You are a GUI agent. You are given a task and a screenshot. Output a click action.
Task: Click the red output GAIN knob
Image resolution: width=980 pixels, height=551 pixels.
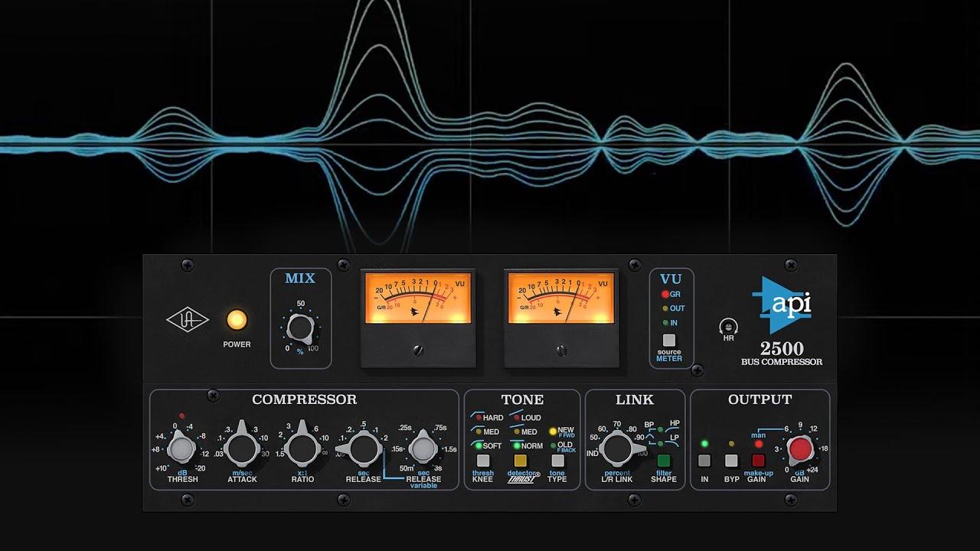coord(799,449)
